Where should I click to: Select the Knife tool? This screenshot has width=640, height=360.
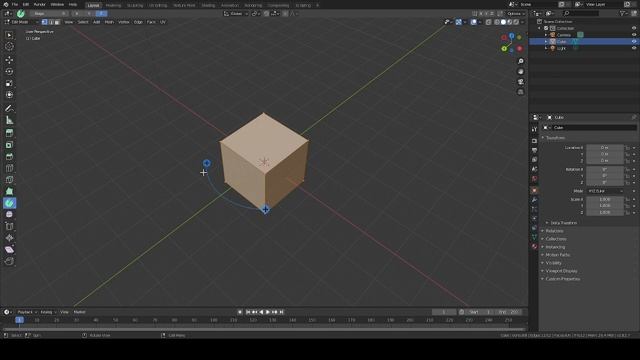[x=9, y=180]
